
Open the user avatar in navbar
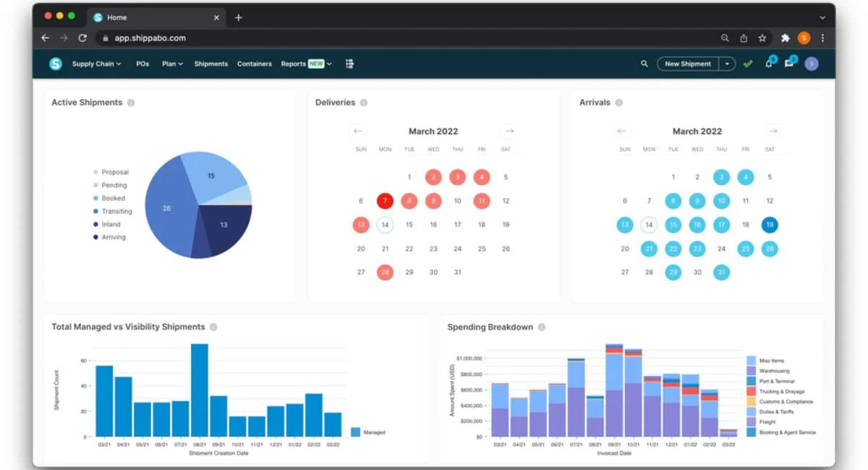point(812,64)
